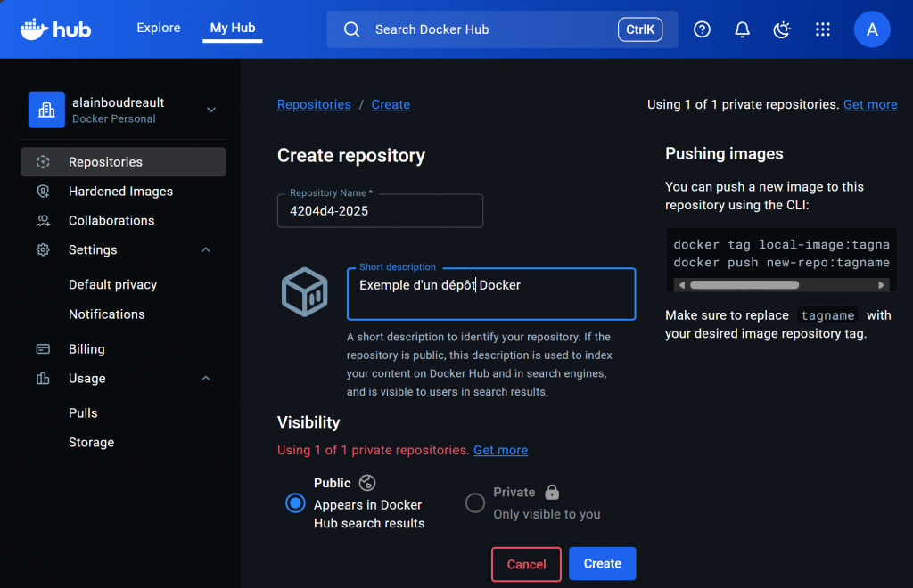Click the Repositories breadcrumb link
Image resolution: width=913 pixels, height=588 pixels.
click(x=314, y=104)
